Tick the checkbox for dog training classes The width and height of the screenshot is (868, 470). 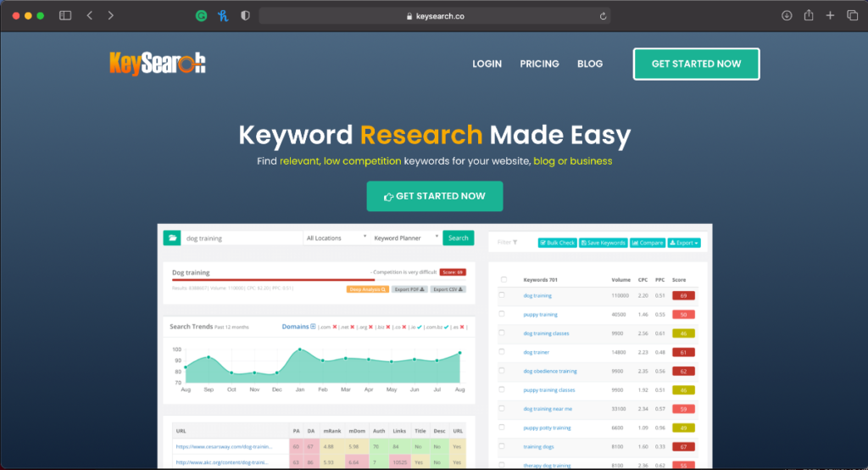(502, 333)
